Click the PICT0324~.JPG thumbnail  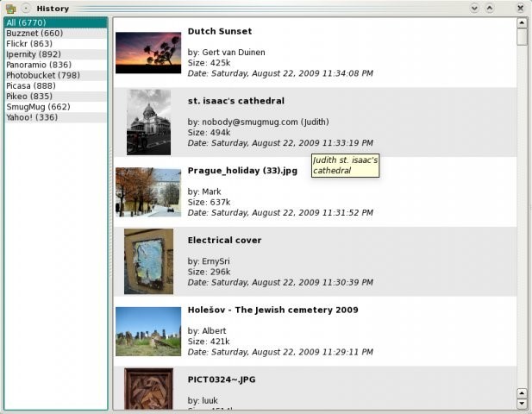[x=148, y=387]
